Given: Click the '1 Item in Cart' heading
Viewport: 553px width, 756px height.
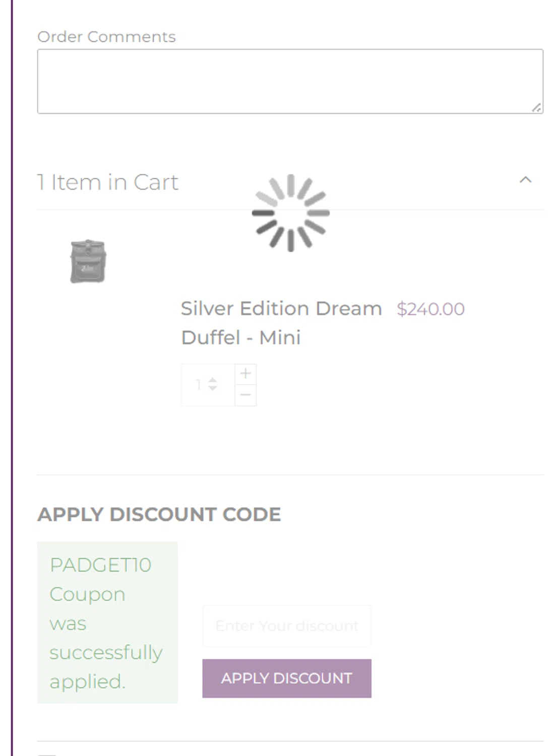Looking at the screenshot, I should (107, 182).
